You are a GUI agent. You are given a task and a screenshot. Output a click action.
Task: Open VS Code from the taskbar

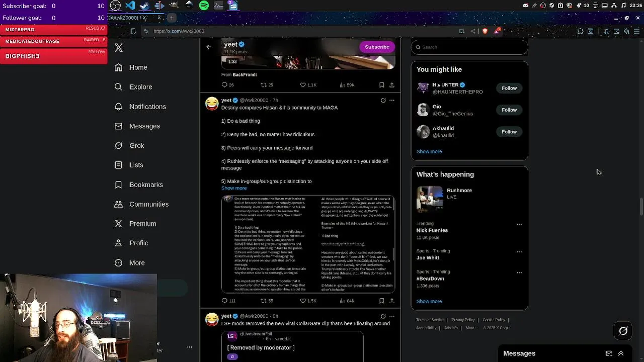pos(130,6)
